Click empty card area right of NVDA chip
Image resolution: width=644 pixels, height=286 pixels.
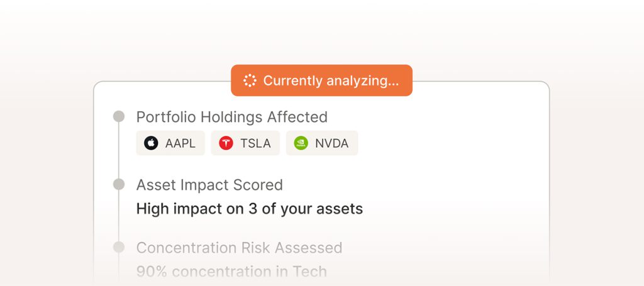click(x=453, y=143)
